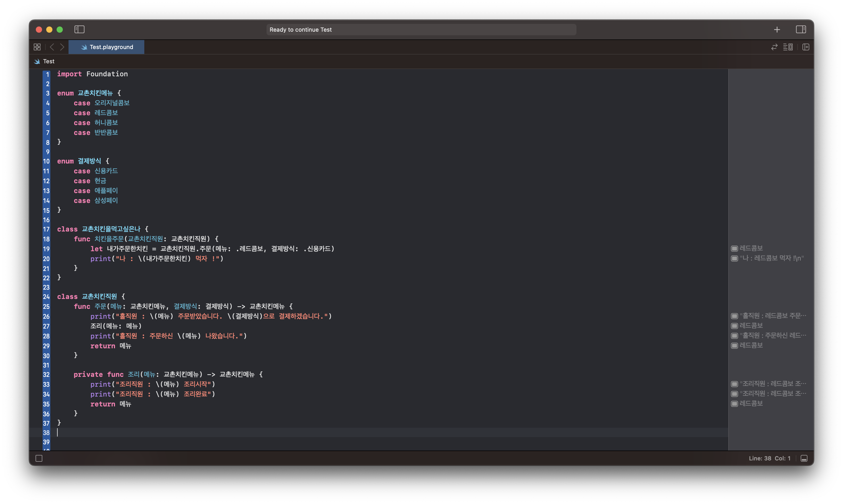Image resolution: width=843 pixels, height=504 pixels.
Task: Select the Test.playground tab
Action: pyautogui.click(x=107, y=47)
